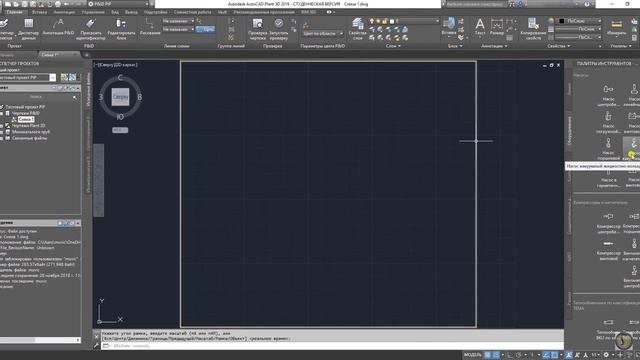Click the command line input field
Viewport: 640px width, 360px height.
[x=332, y=346]
